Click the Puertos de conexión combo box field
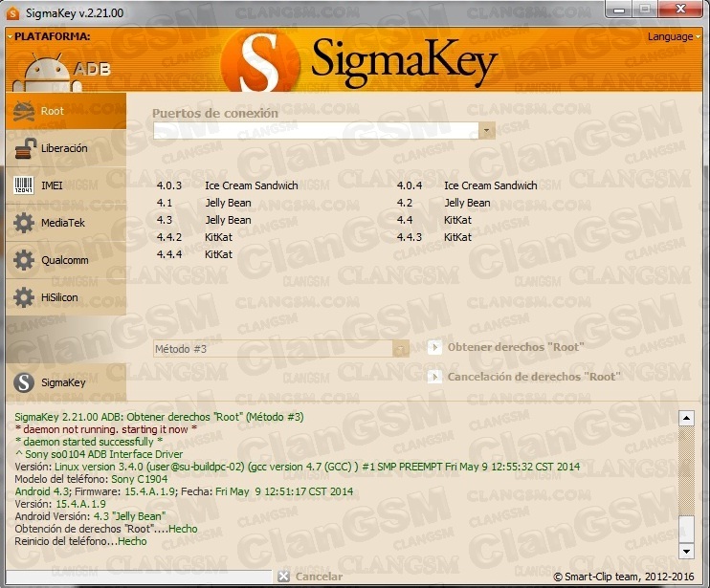This screenshot has width=710, height=588. tap(323, 131)
